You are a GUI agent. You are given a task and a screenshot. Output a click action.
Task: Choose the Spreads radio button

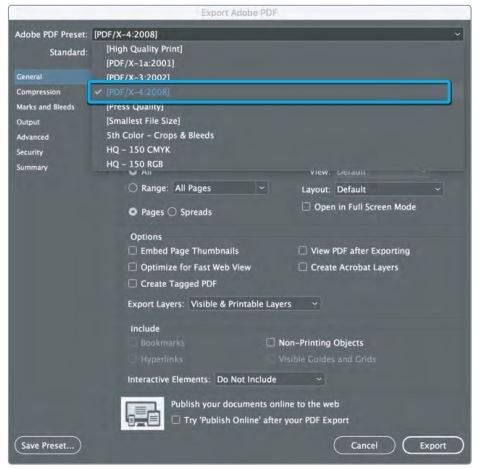tap(172, 212)
